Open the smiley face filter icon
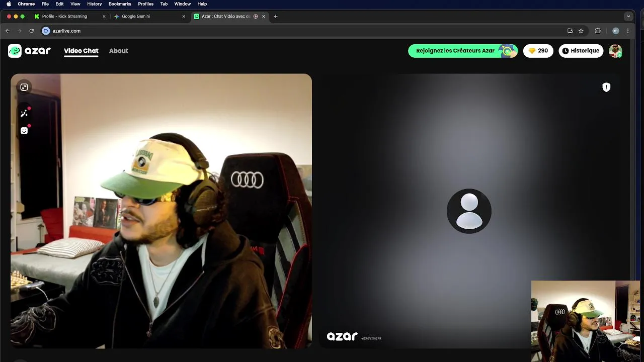The image size is (644, 362). point(24,131)
